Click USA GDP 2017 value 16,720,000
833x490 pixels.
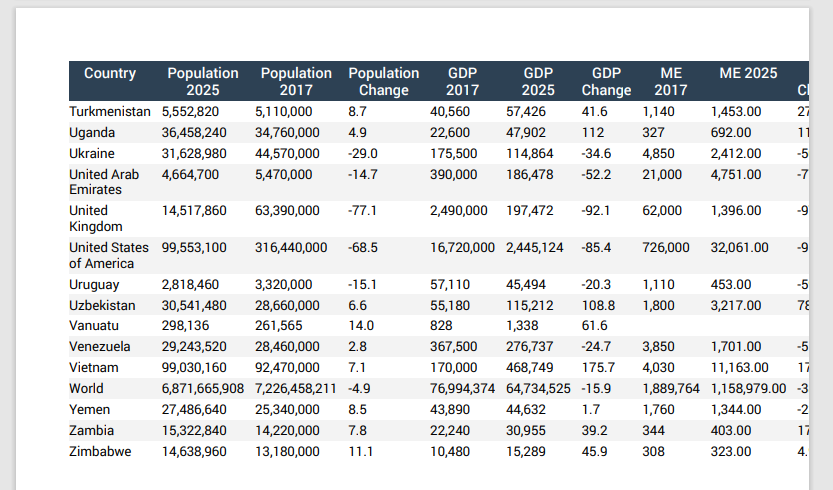(x=462, y=248)
